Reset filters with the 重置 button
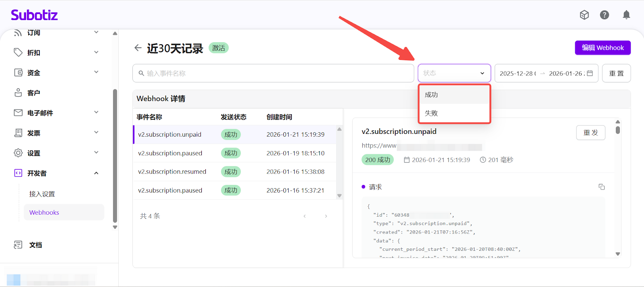This screenshot has width=644, height=287. point(616,73)
